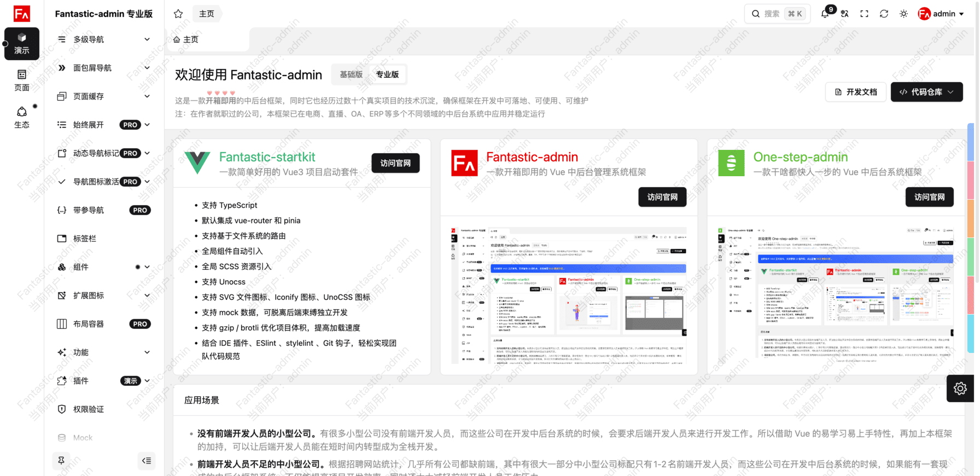Image resolution: width=980 pixels, height=476 pixels.
Task: Open the admin user dropdown
Action: tap(941, 14)
